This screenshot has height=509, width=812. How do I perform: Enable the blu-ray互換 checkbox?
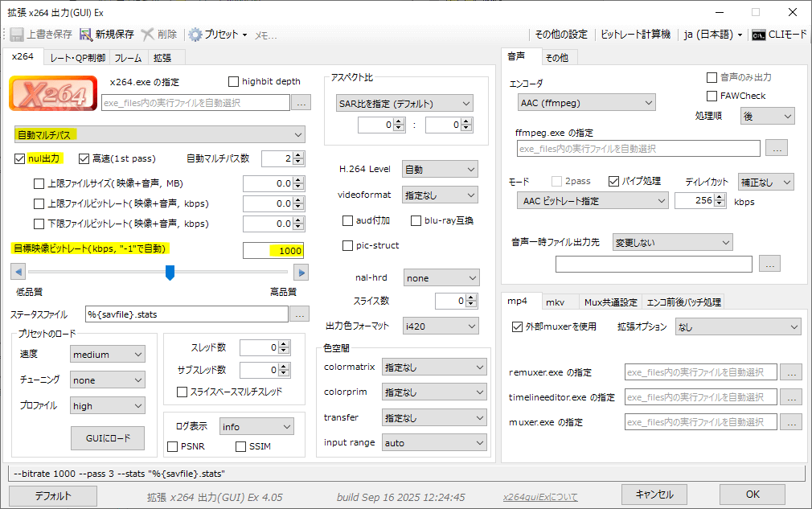416,220
